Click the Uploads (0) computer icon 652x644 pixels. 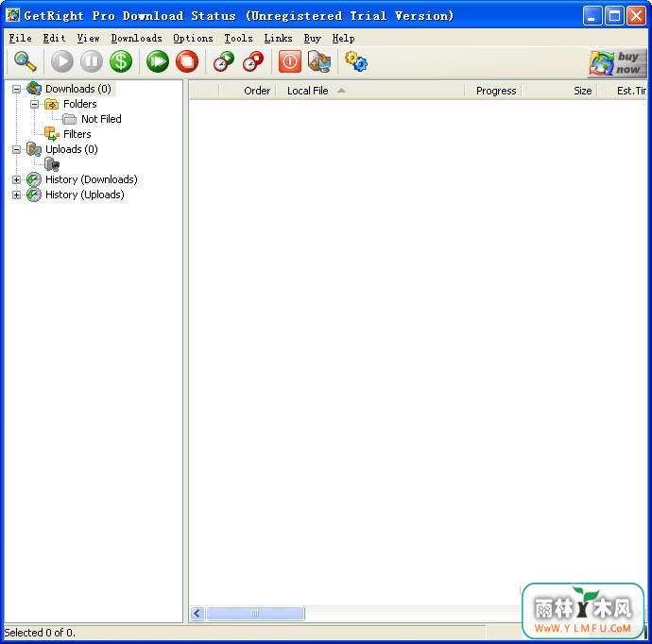click(x=34, y=149)
